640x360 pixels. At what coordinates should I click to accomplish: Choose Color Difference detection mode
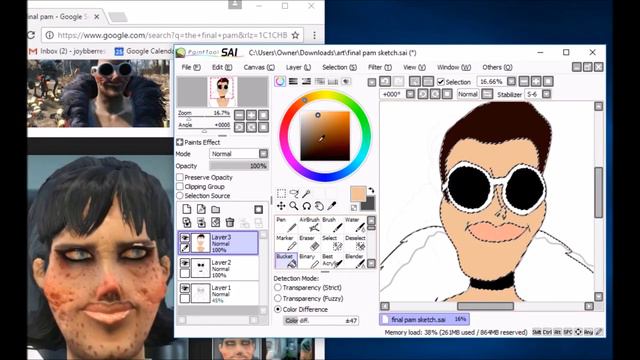(x=278, y=309)
